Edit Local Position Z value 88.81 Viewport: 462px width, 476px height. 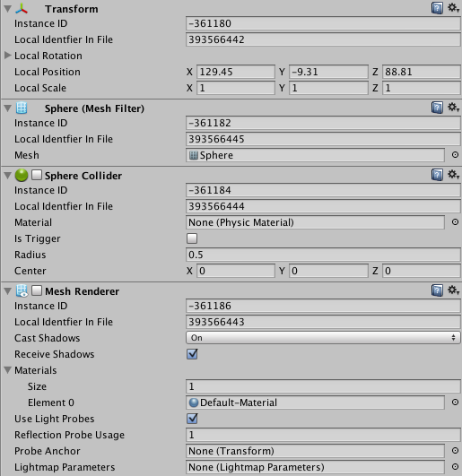click(422, 72)
